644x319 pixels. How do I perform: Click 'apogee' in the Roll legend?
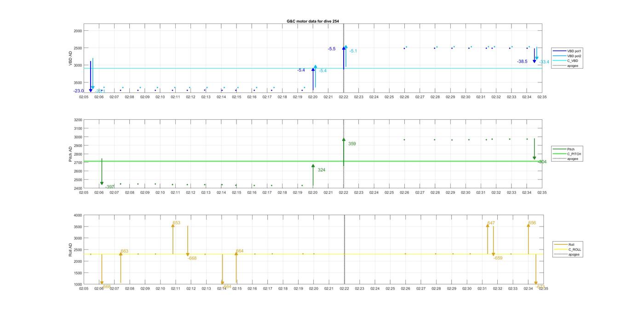tap(568, 255)
